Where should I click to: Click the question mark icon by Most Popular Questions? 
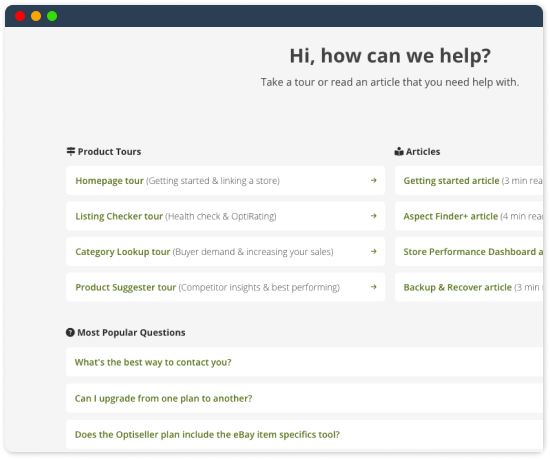tap(70, 332)
